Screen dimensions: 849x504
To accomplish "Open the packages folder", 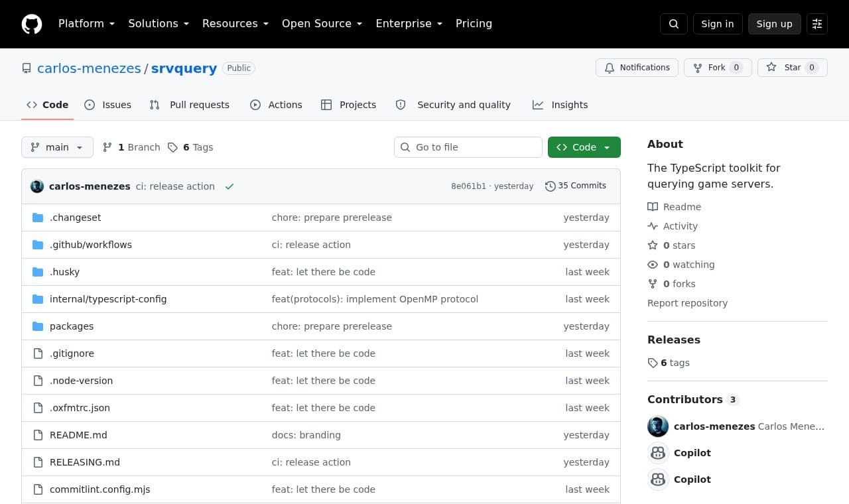I will (x=72, y=326).
